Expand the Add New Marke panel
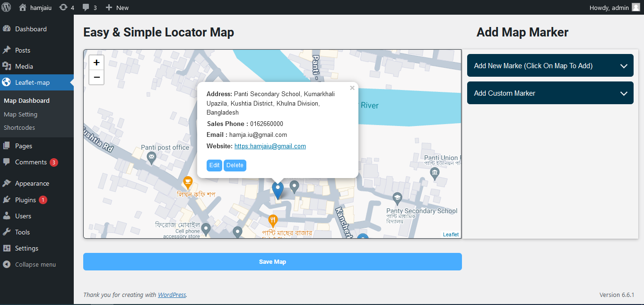Screen dimensions: 644x305 pos(550,66)
